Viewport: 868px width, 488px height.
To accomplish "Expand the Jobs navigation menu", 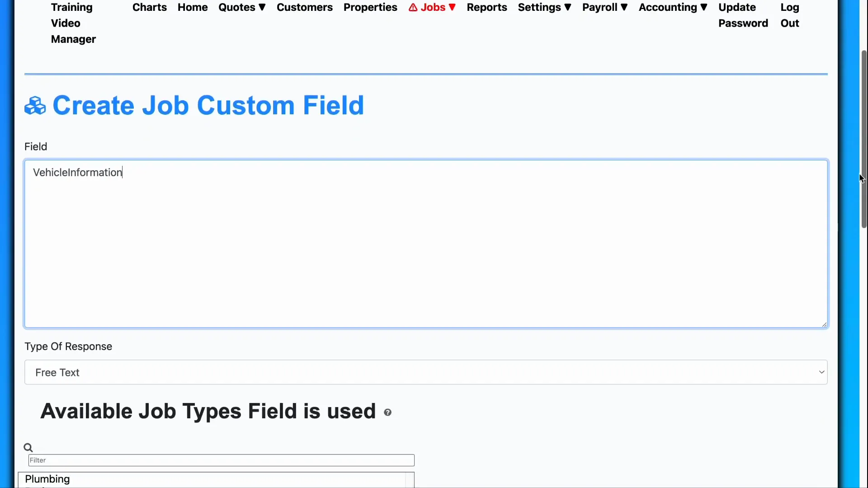I will (453, 7).
